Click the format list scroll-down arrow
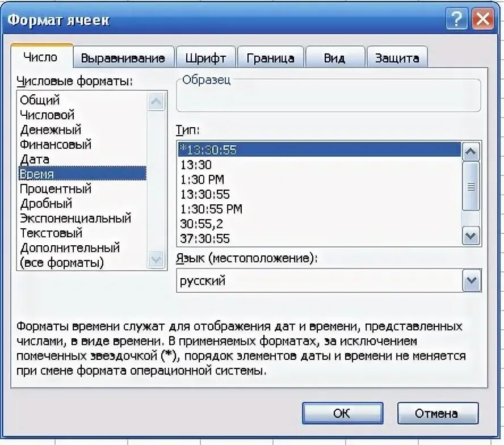This screenshot has height=445, width=504. [x=156, y=259]
